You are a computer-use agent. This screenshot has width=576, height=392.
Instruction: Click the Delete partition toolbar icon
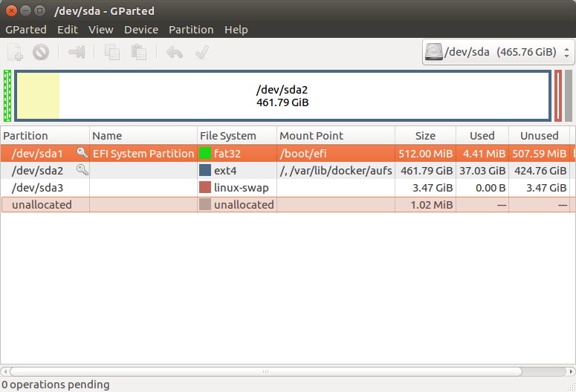[41, 52]
